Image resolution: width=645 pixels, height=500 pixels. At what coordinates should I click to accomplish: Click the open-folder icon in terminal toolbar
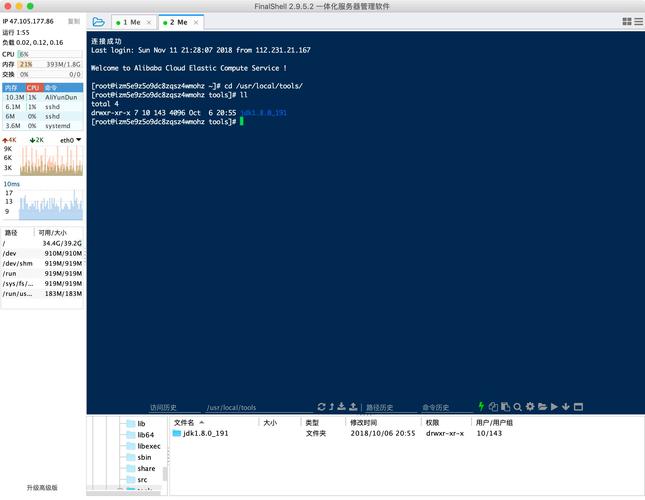click(x=542, y=407)
